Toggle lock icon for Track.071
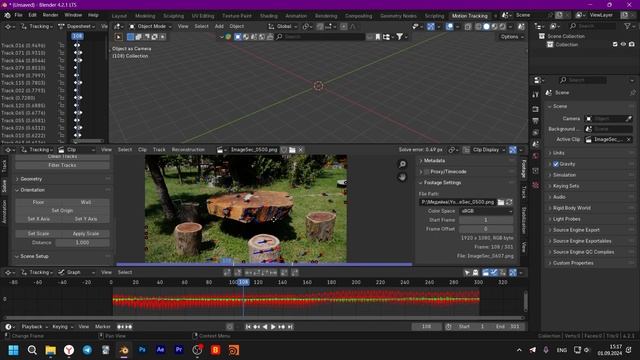This screenshot has width=640, height=360. tap(61, 53)
